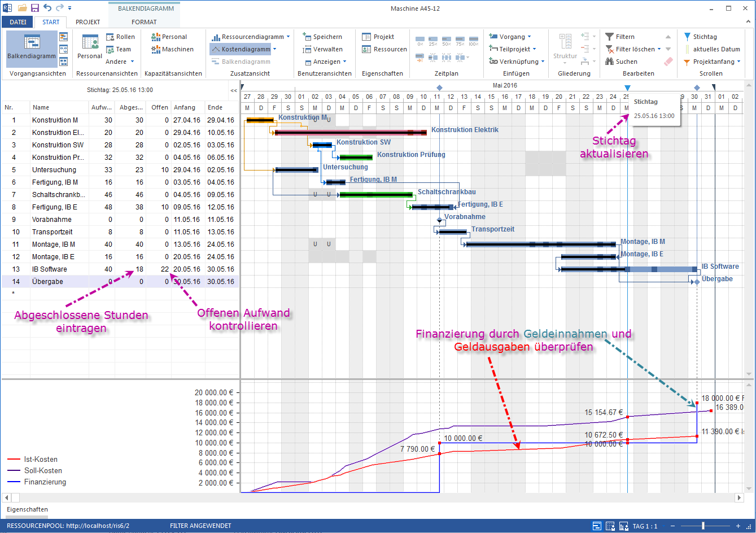Click the Verwalten user views button
Image resolution: width=756 pixels, height=533 pixels.
pos(324,49)
